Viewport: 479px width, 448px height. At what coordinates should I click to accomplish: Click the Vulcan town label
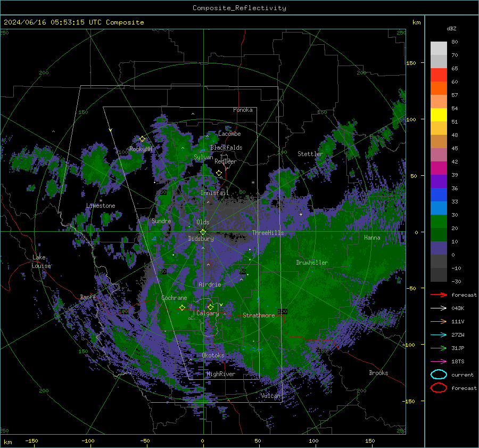click(x=270, y=396)
